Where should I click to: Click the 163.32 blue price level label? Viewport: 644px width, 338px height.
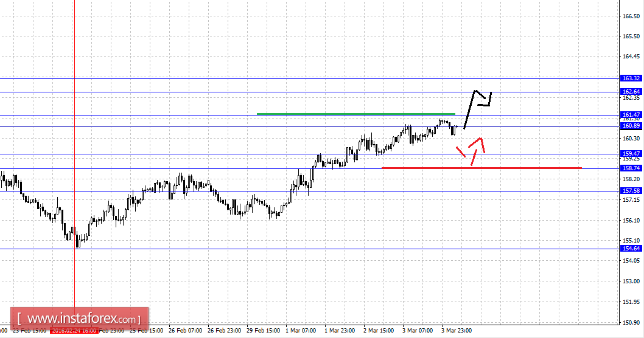click(x=631, y=78)
